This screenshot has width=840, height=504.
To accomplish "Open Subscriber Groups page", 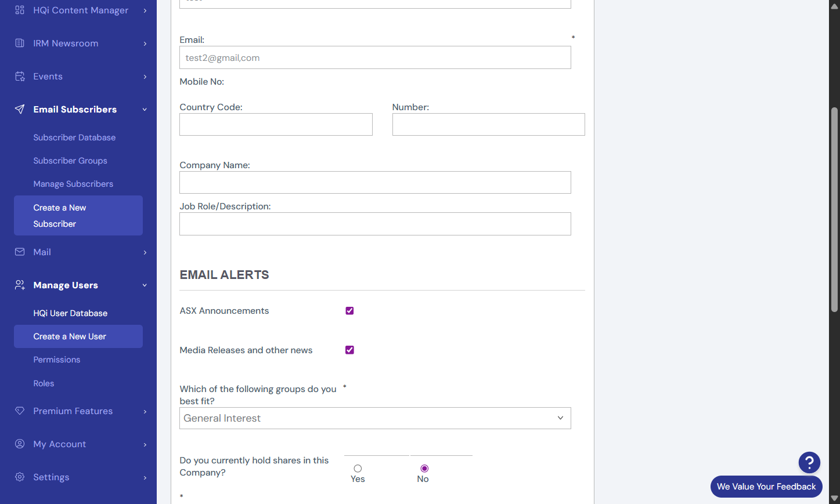I will coord(70,161).
